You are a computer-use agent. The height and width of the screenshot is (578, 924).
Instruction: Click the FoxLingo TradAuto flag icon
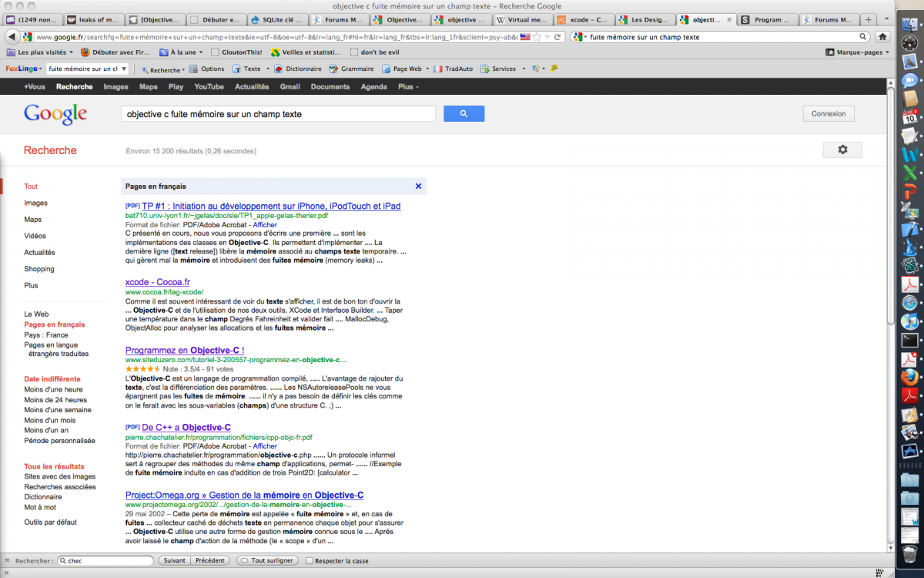click(438, 69)
